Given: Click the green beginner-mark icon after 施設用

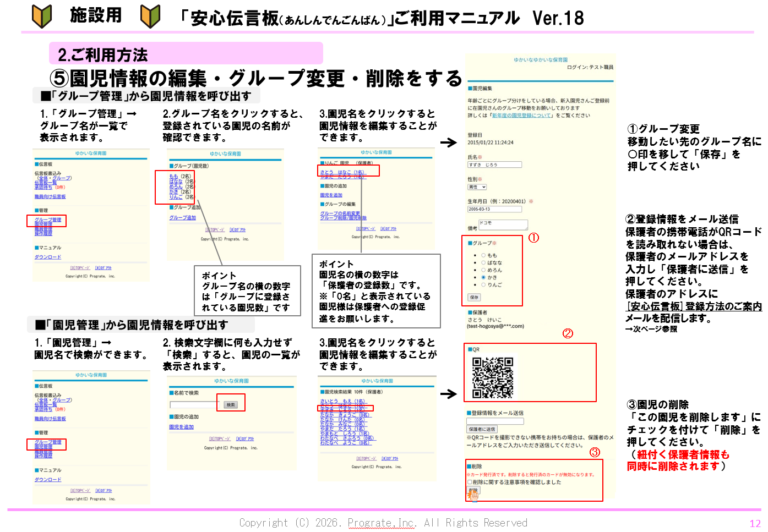Looking at the screenshot, I should 150,16.
